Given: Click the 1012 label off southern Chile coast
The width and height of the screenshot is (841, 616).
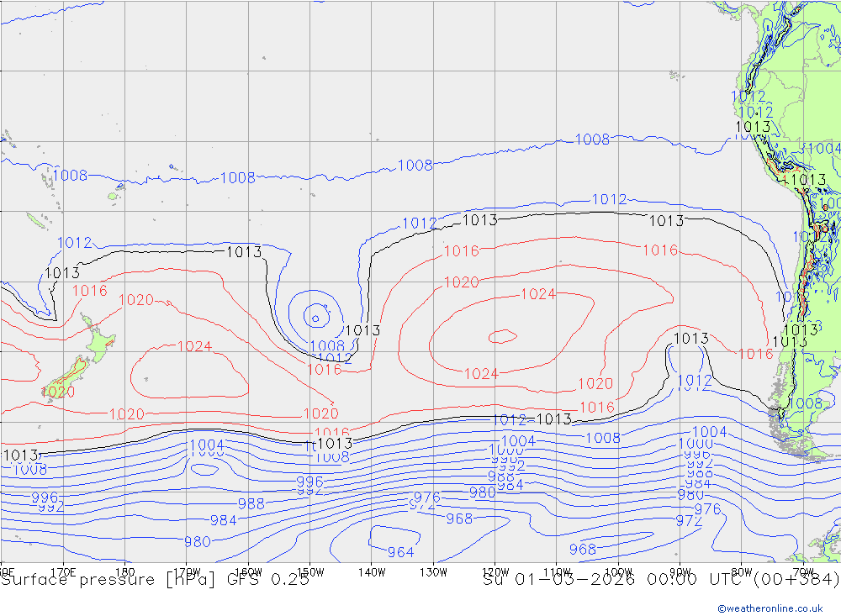Looking at the screenshot, I should 695,381.
